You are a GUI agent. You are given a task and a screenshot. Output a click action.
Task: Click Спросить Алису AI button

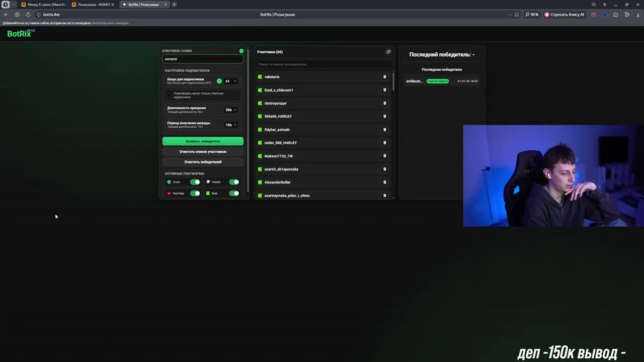click(x=565, y=15)
